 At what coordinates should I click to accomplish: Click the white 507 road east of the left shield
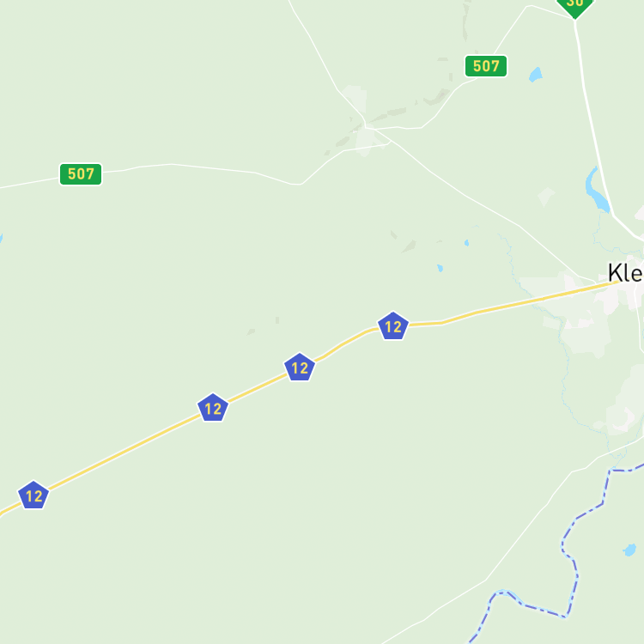(x=197, y=167)
